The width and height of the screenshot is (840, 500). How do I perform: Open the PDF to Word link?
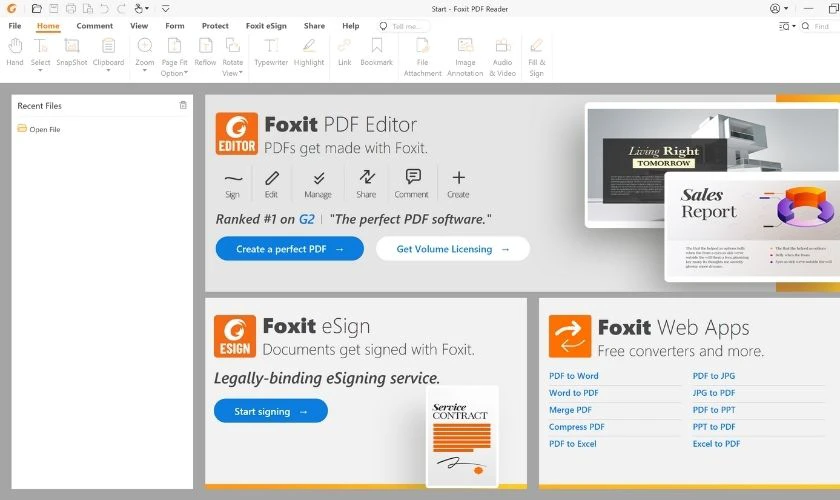click(x=574, y=376)
